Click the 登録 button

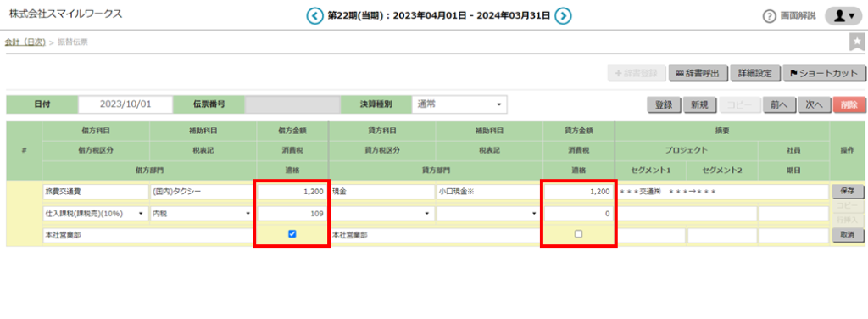click(664, 104)
